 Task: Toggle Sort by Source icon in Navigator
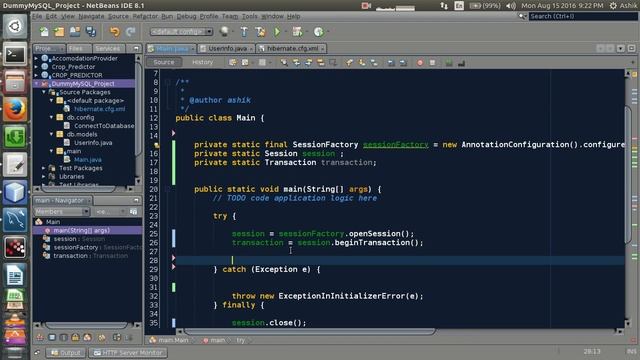129,338
